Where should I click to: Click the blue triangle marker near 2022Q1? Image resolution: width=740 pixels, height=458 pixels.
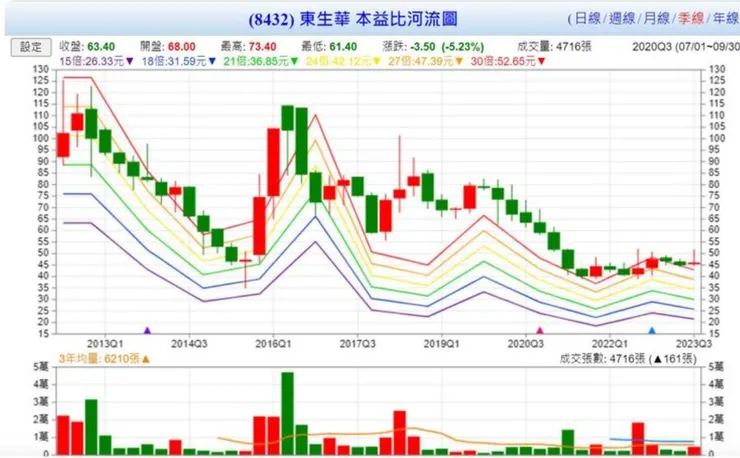click(x=652, y=331)
